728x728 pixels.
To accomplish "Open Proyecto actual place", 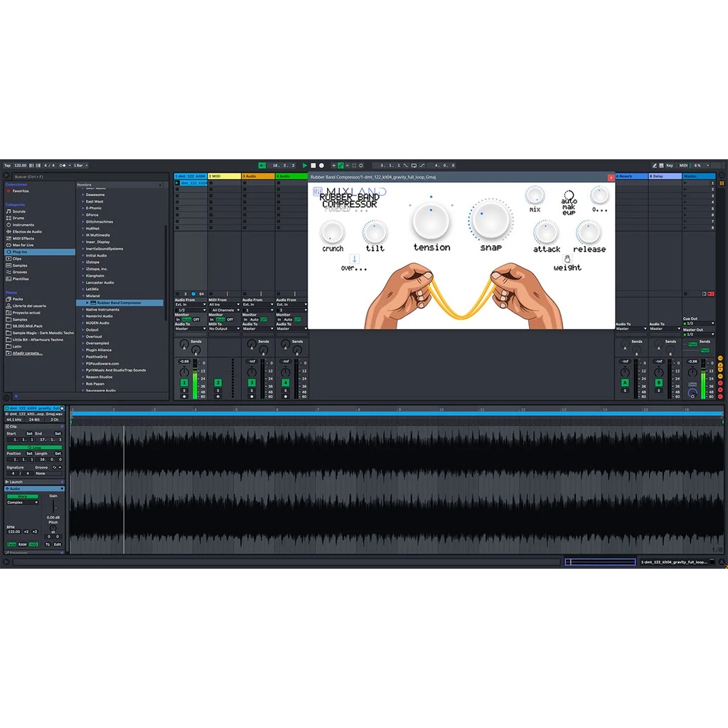I will click(x=26, y=313).
